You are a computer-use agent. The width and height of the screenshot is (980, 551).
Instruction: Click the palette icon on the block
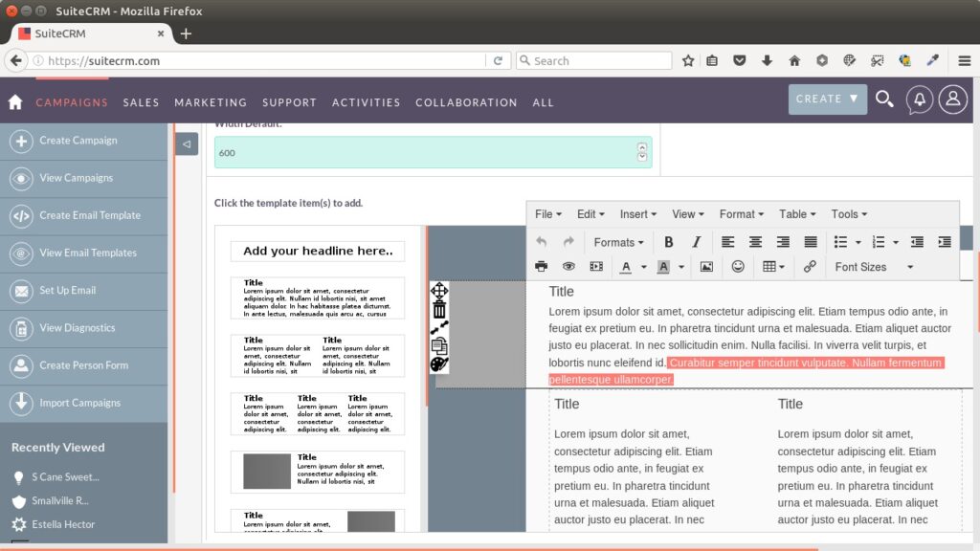439,364
